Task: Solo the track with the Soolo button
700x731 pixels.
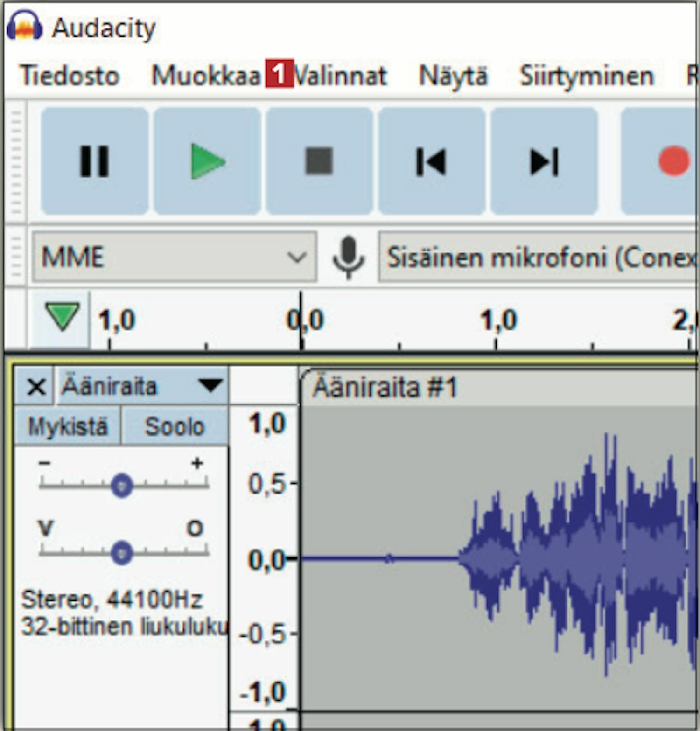Action: [x=175, y=426]
